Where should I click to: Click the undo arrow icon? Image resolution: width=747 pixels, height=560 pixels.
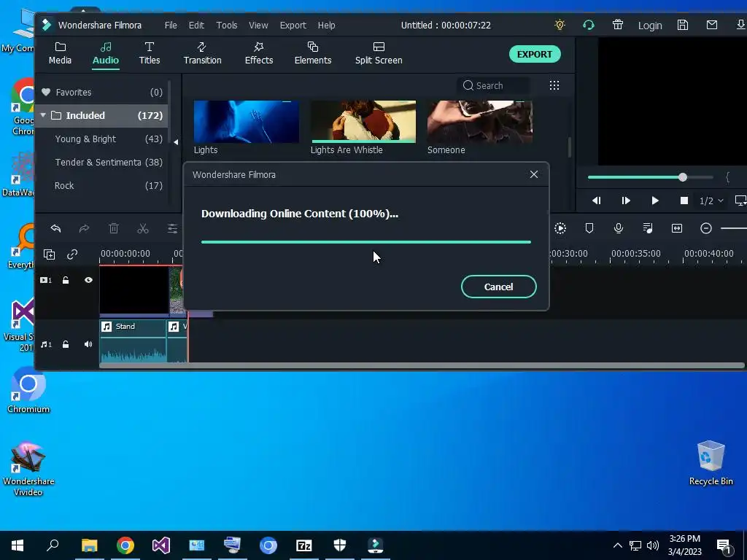pyautogui.click(x=55, y=228)
